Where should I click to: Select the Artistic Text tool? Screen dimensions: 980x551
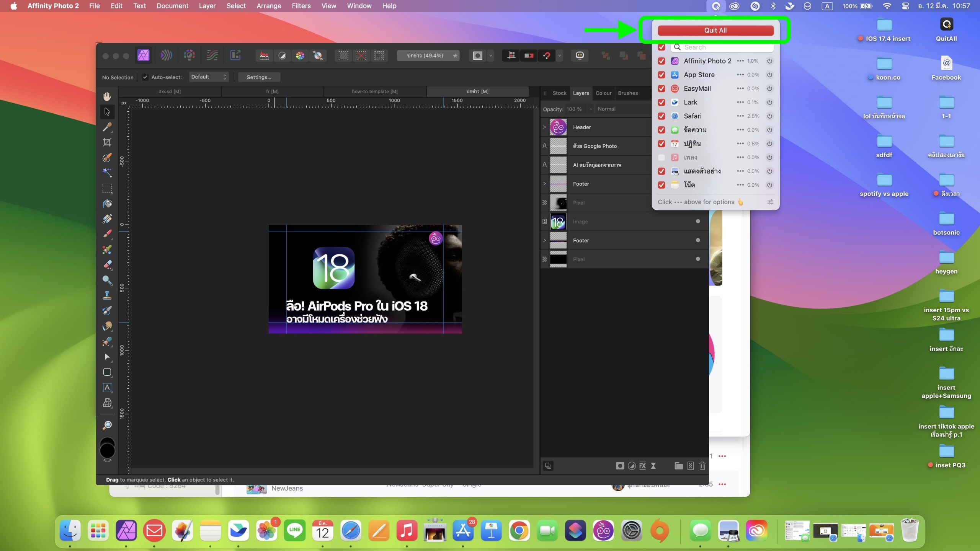coord(107,387)
